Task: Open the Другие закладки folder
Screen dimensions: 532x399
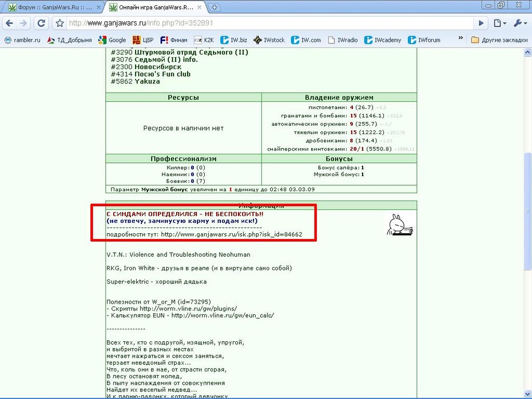Action: pos(499,40)
